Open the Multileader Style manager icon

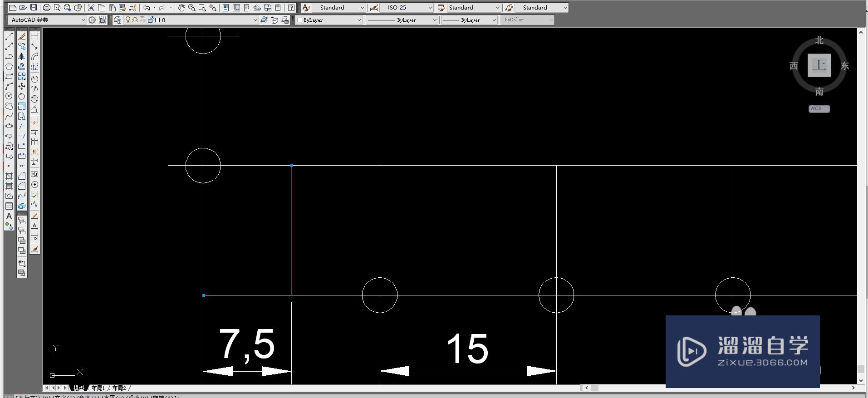tap(509, 8)
